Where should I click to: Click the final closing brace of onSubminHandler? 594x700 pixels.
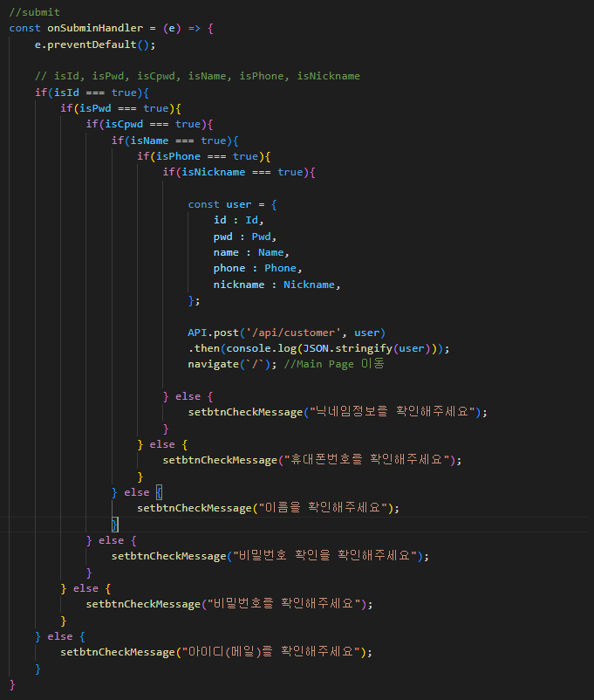pyautogui.click(x=12, y=684)
